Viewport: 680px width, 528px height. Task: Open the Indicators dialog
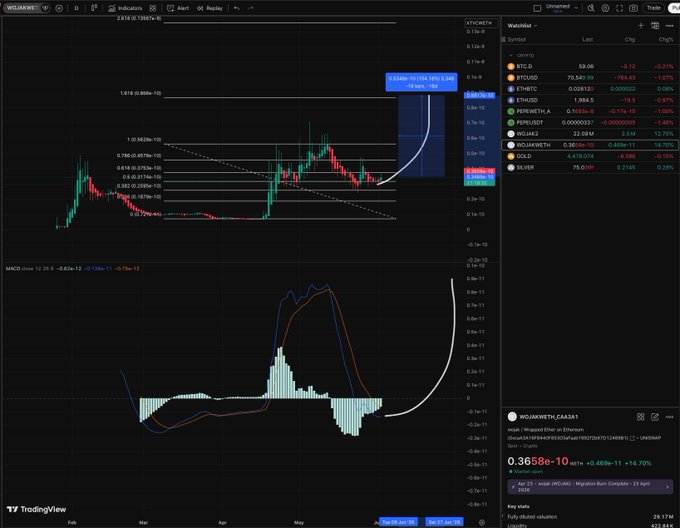125,8
